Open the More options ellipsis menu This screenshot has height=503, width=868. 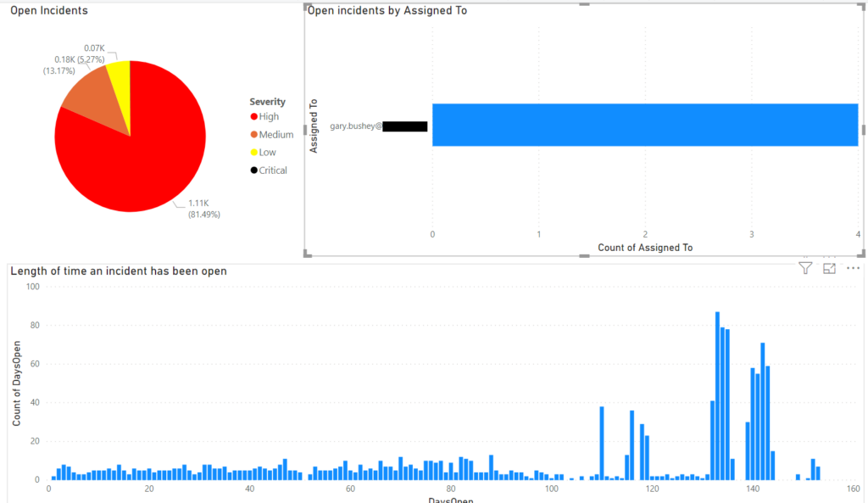click(x=853, y=269)
